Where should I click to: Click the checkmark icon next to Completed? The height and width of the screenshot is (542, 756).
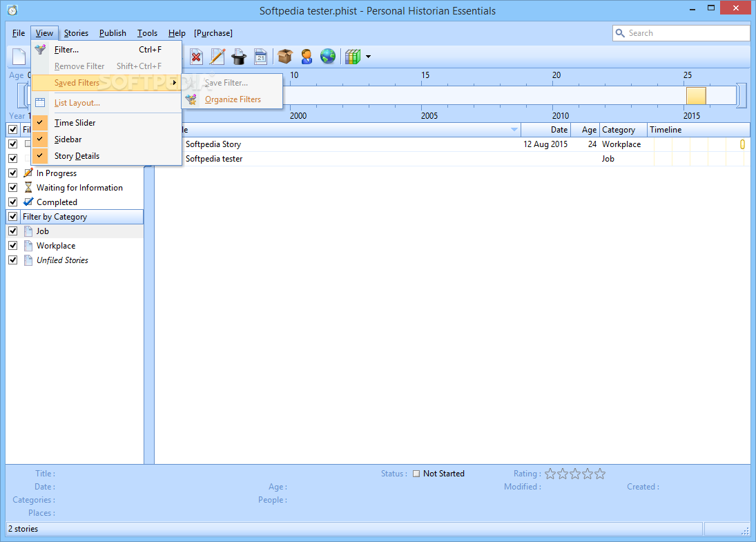[28, 202]
